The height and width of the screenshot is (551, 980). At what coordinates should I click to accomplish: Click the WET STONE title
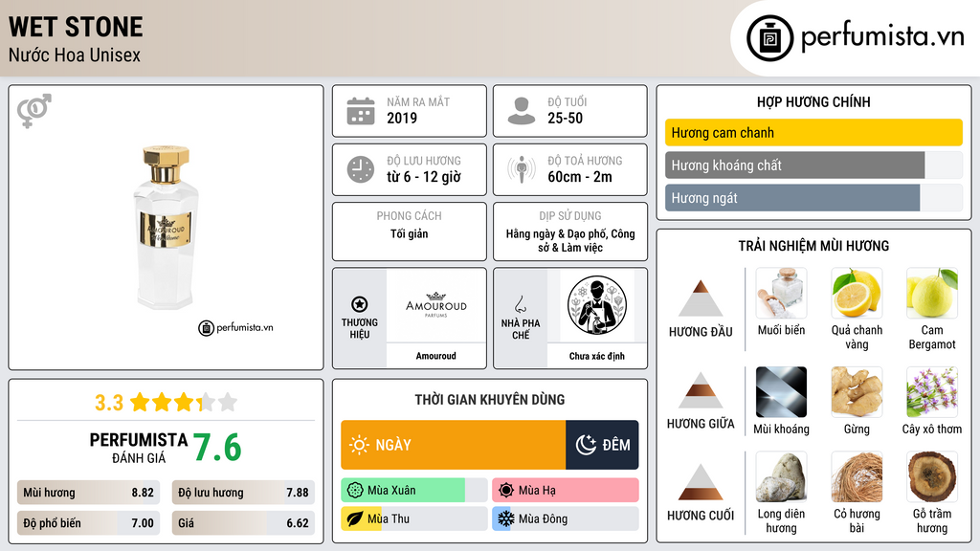[x=76, y=27]
